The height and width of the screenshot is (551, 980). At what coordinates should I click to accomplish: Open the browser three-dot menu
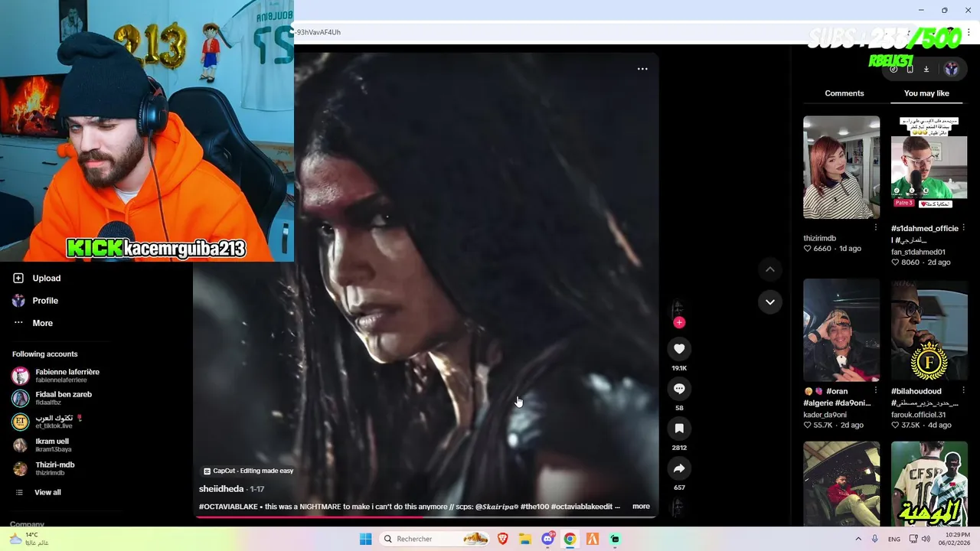pyautogui.click(x=969, y=32)
